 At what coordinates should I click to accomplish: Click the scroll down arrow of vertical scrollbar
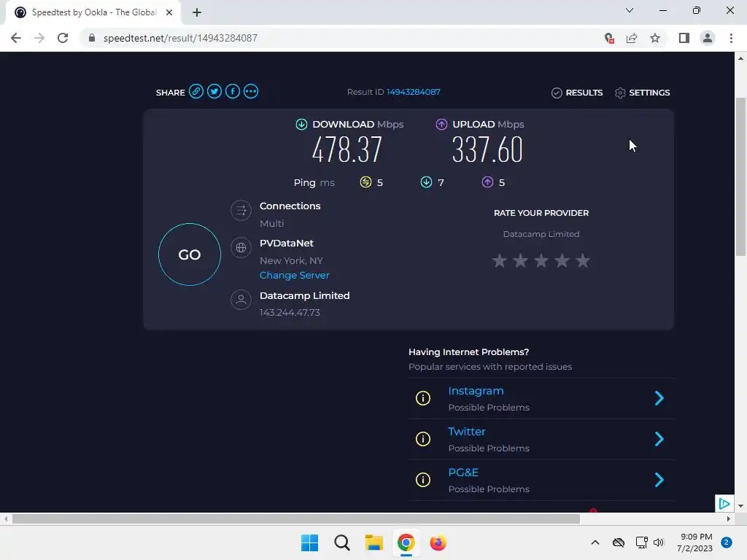740,506
